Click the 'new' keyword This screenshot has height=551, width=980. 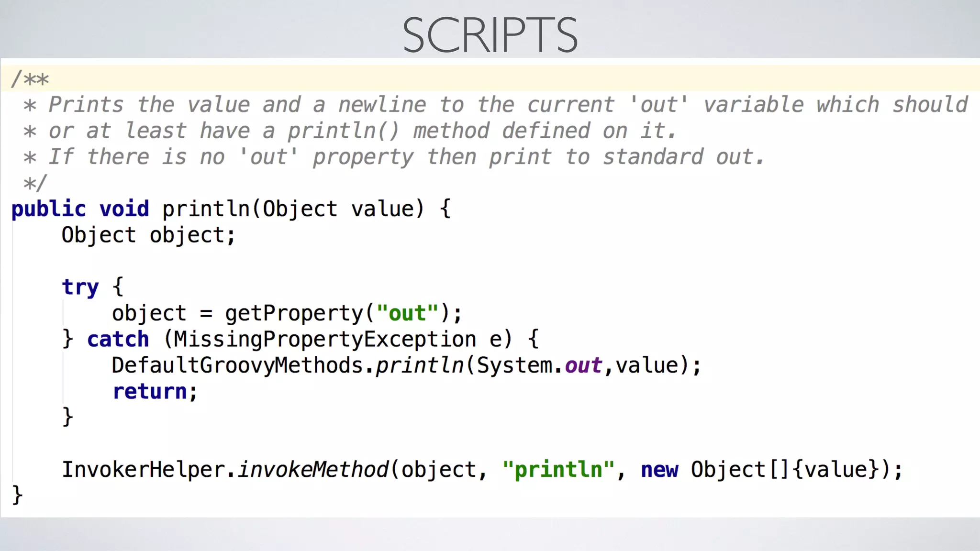pos(659,470)
